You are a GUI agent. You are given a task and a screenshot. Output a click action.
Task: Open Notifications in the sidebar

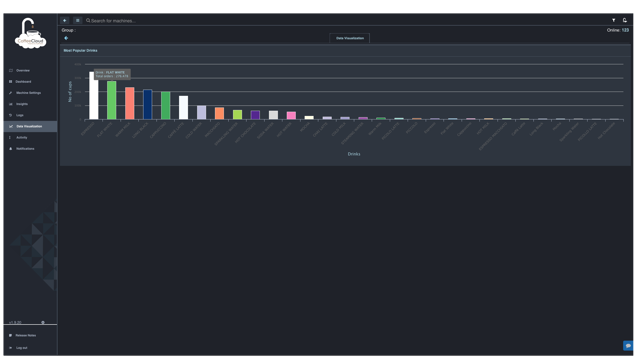click(30, 149)
